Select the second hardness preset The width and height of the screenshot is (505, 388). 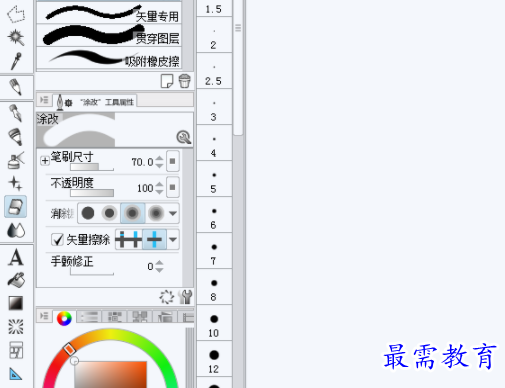[x=109, y=213]
